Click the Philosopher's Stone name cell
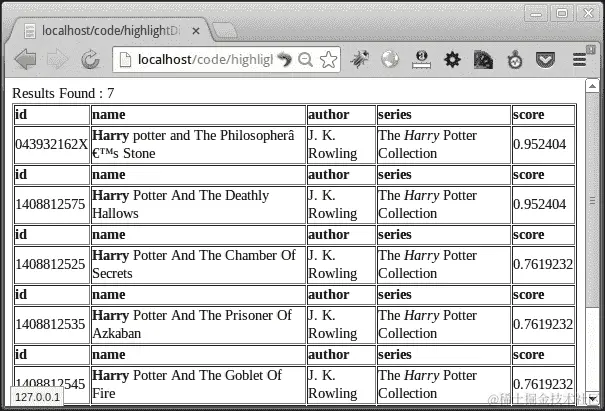The width and height of the screenshot is (605, 411). coord(198,145)
